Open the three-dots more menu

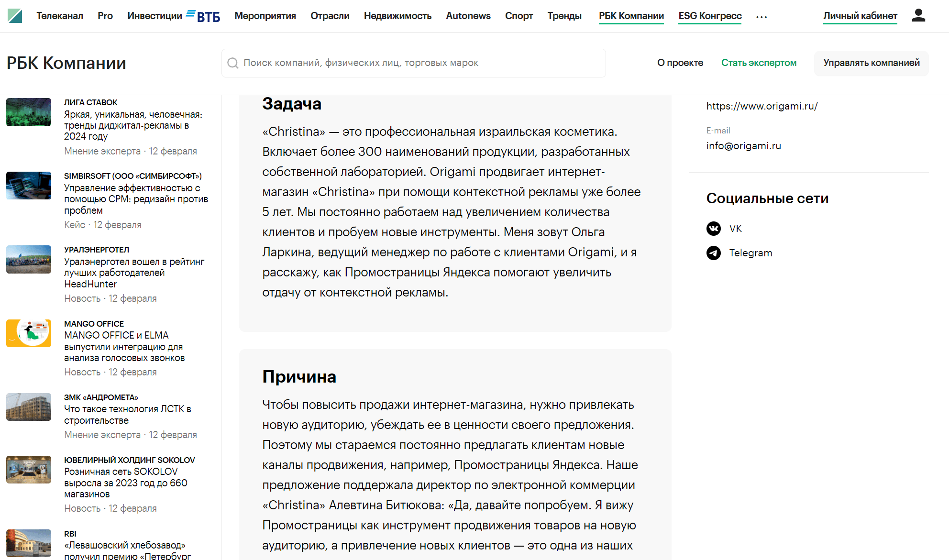761,17
